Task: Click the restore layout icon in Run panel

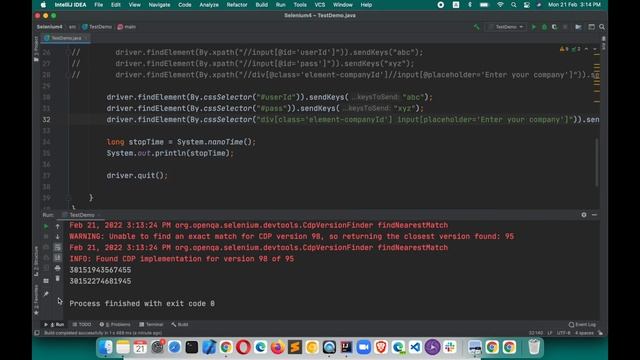Action: pos(46,281)
